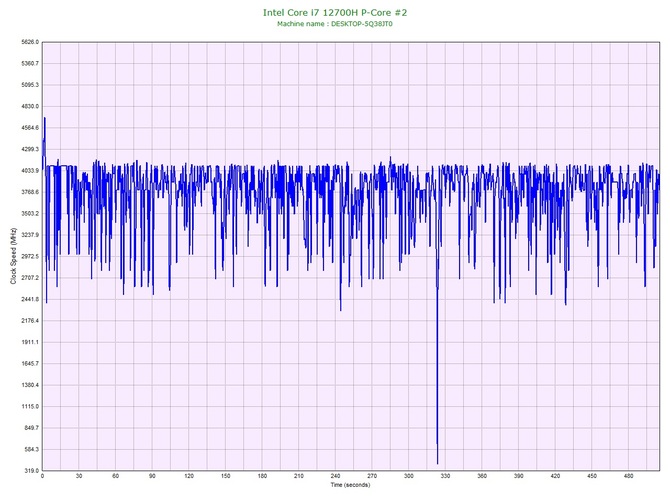Click the 3503.2 y-axis value
670x502 pixels.
30,214
